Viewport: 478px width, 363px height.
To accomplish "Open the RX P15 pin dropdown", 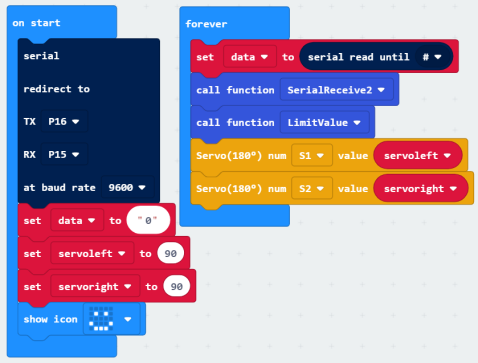I will (64, 155).
